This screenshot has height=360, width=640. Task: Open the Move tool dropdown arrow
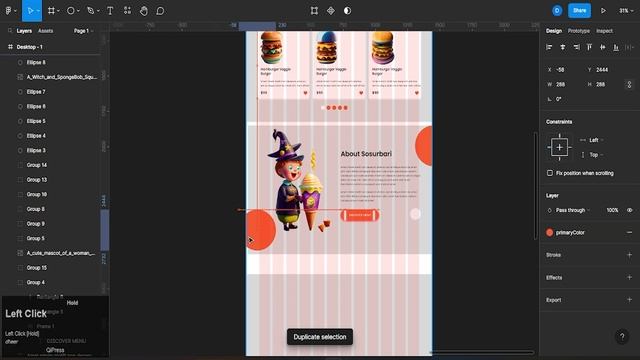coord(38,11)
